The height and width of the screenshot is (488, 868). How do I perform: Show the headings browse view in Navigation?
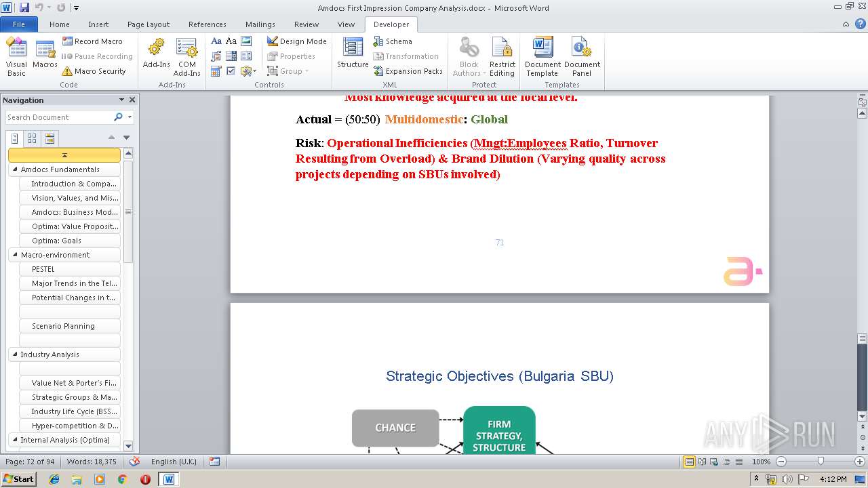coord(15,138)
